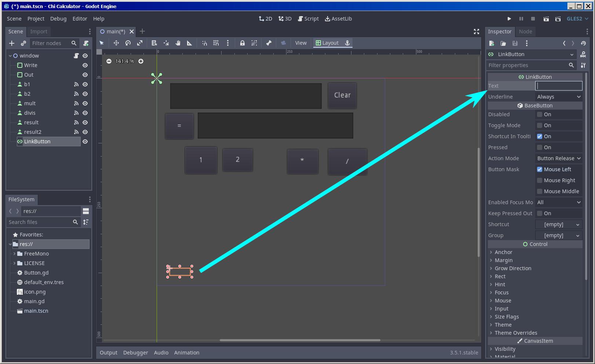The width and height of the screenshot is (595, 364).
Task: Open the Action Mode dropdown
Action: click(559, 158)
